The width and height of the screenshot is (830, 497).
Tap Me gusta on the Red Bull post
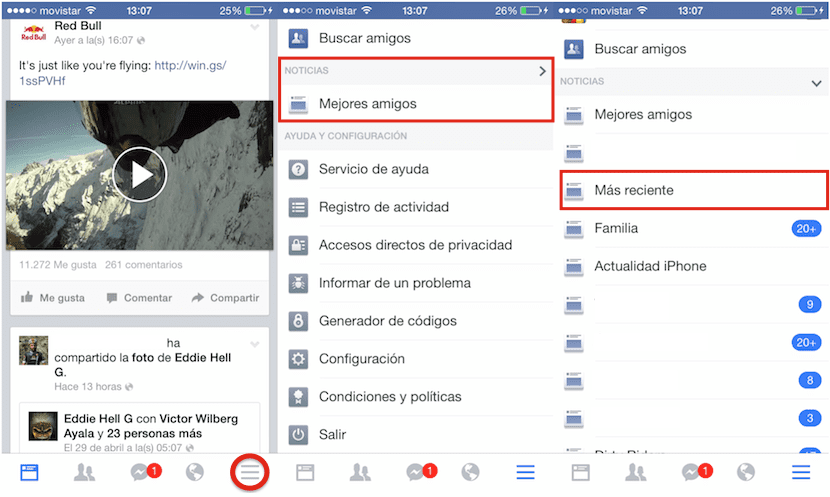tap(52, 298)
